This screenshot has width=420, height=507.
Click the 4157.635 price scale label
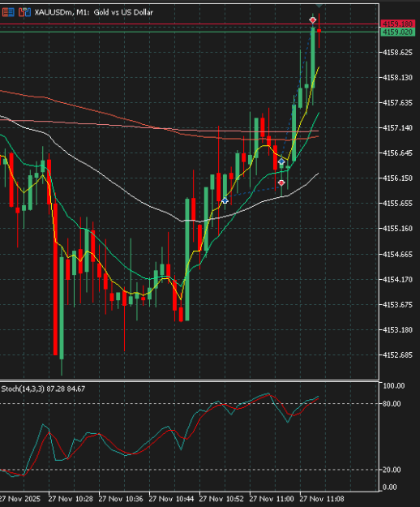coord(398,103)
